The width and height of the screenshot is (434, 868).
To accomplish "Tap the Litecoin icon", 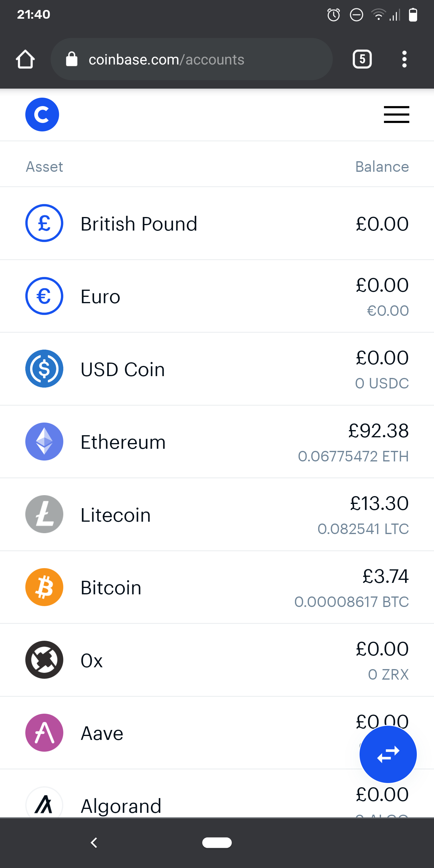I will (x=44, y=514).
